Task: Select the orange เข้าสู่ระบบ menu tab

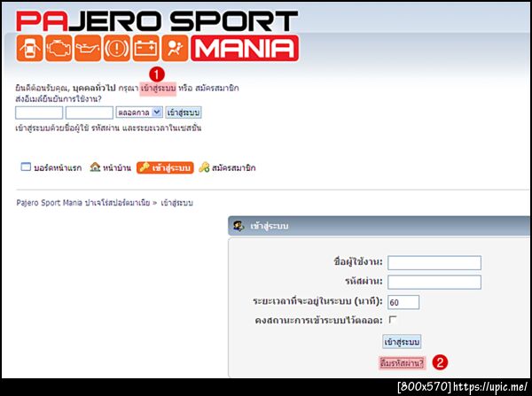Action: [165, 167]
